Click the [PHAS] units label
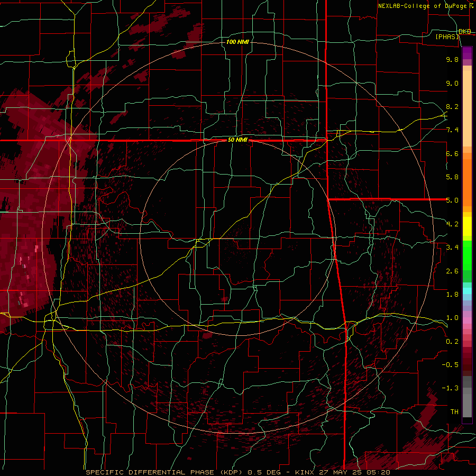Image resolution: width=476 pixels, height=476 pixels. [x=447, y=37]
